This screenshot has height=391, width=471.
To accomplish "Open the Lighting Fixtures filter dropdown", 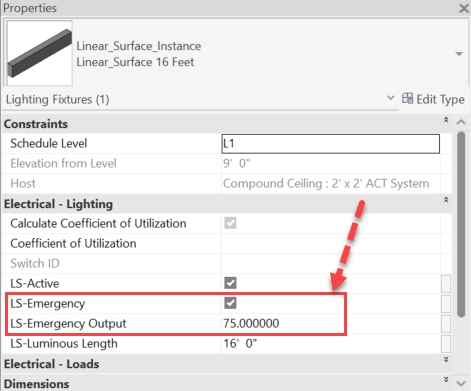I will pos(390,98).
